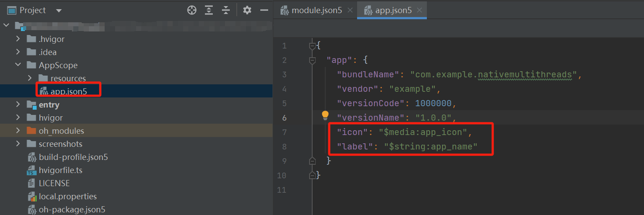The height and width of the screenshot is (215, 644).
Task: Open Project panel settings gear
Action: (247, 10)
